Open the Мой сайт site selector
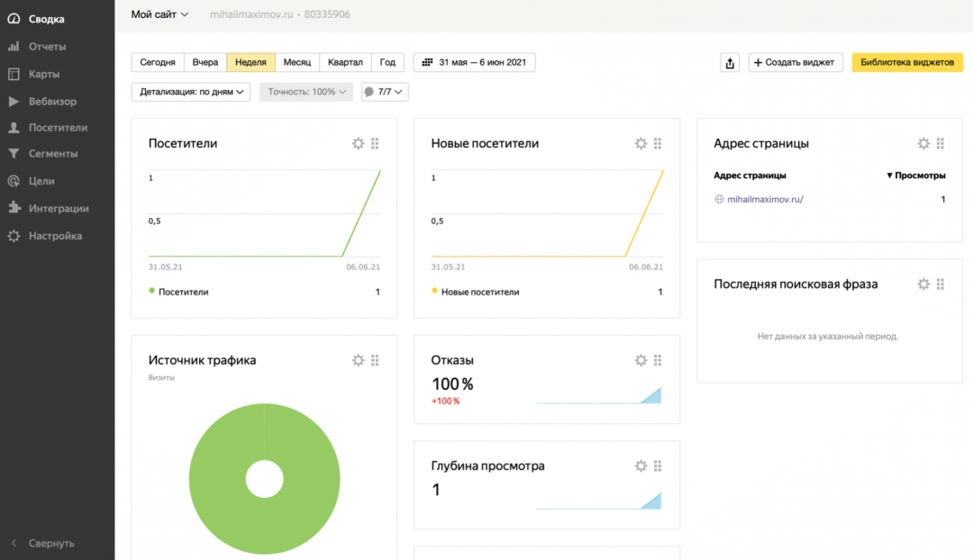This screenshot has height=560, width=973. [159, 14]
